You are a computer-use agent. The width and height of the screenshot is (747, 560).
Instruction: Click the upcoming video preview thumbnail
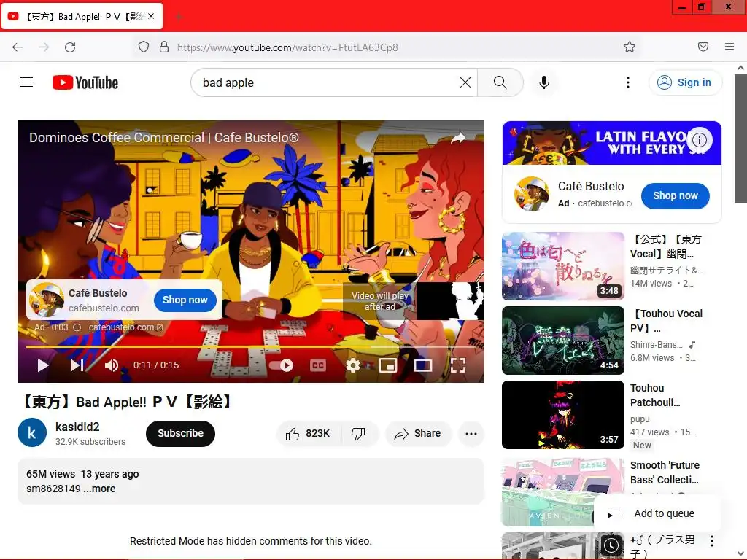pos(451,301)
